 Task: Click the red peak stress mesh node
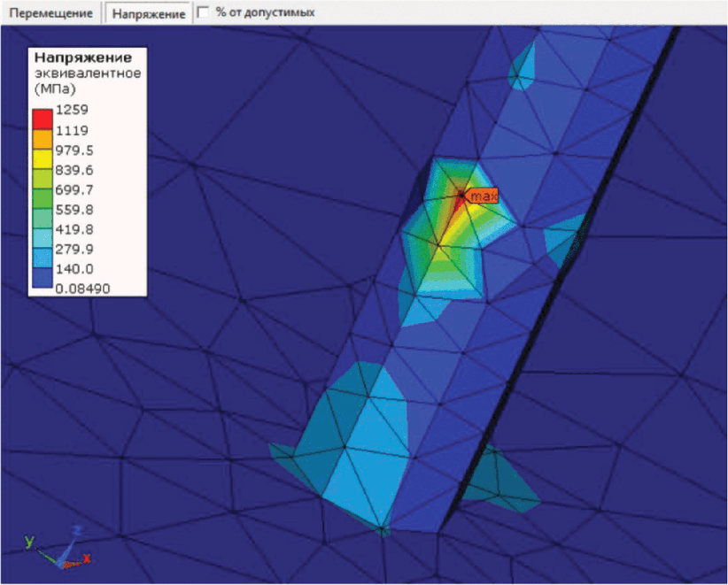tap(461, 196)
